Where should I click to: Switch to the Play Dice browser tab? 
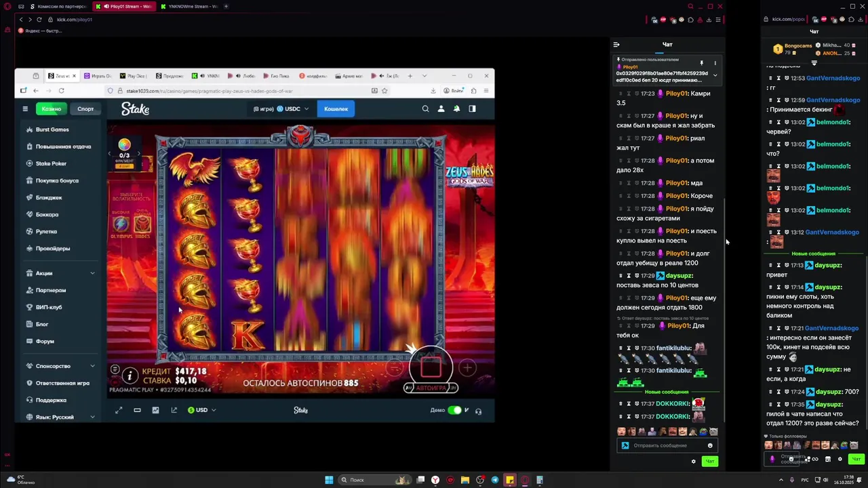[x=132, y=76]
